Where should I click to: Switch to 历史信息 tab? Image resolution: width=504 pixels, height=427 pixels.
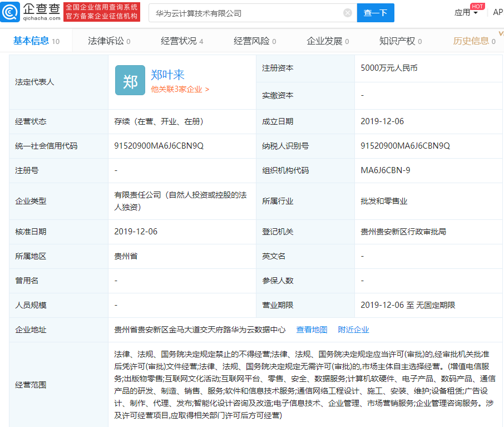pyautogui.click(x=474, y=41)
